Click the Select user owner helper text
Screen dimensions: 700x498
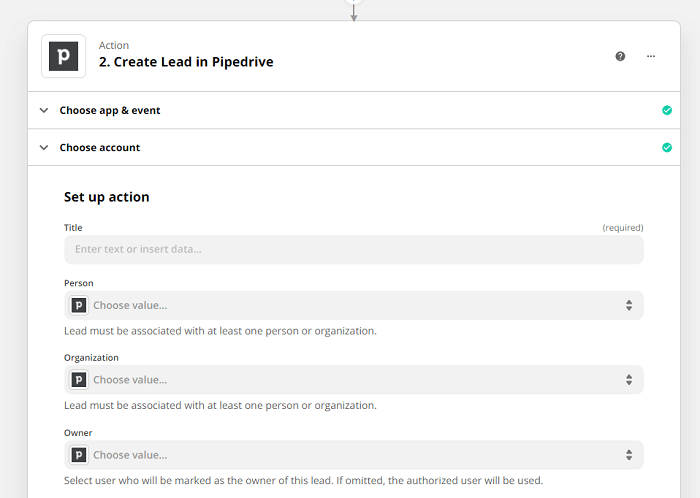[304, 480]
